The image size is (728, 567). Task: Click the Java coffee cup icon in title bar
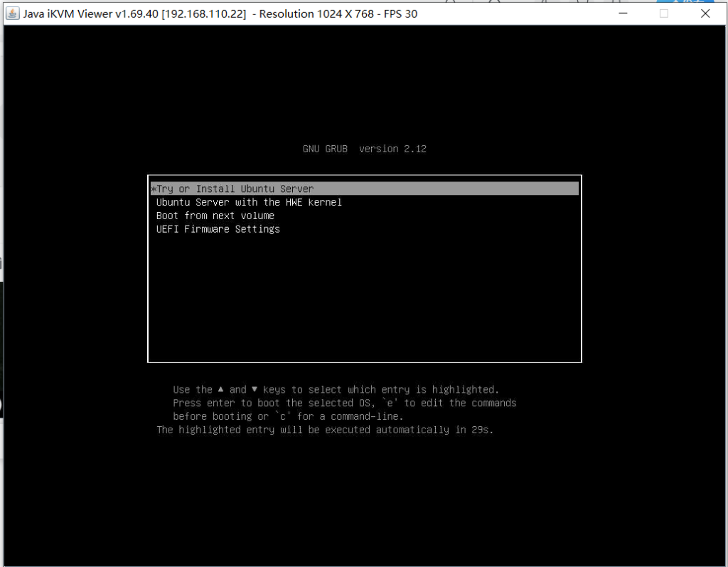12,14
